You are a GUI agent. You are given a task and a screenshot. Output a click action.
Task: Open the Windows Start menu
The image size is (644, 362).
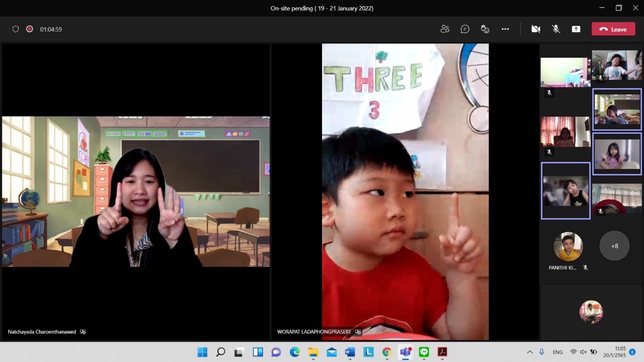pyautogui.click(x=202, y=352)
